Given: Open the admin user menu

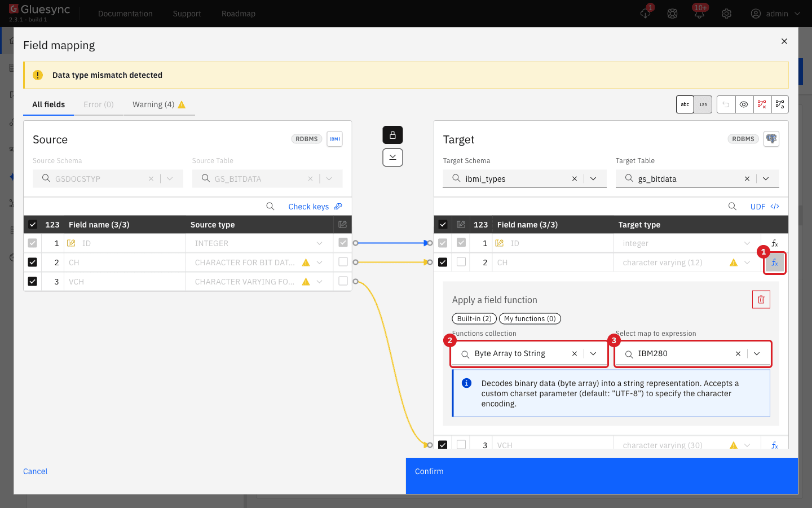Looking at the screenshot, I should (x=775, y=14).
